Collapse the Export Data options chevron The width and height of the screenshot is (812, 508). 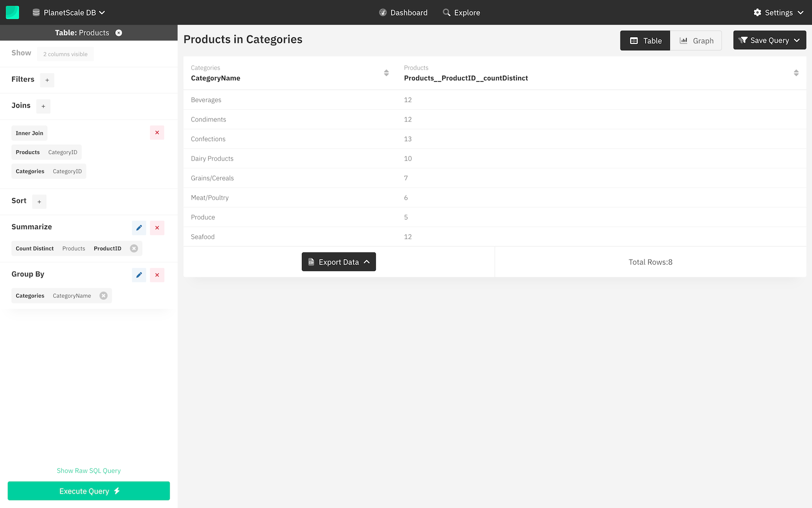366,262
